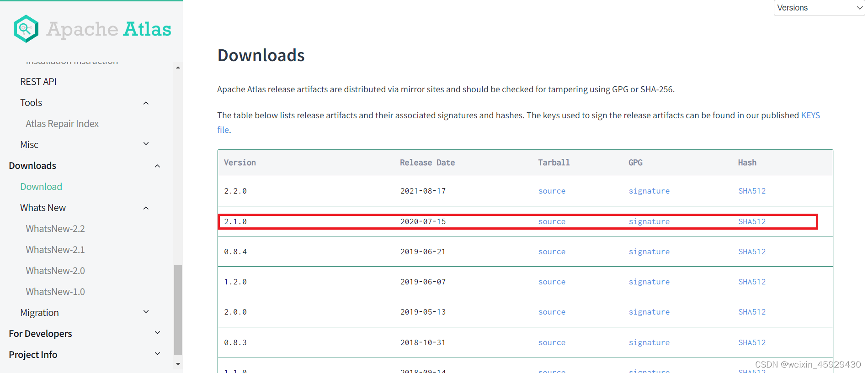Open the Download sidebar link
This screenshot has width=868, height=373.
41,187
